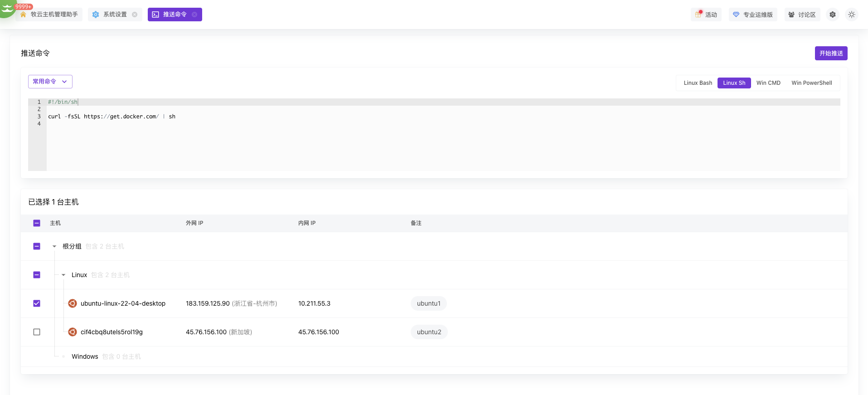Click the 主机 column header
Image resolution: width=868 pixels, height=395 pixels.
55,223
